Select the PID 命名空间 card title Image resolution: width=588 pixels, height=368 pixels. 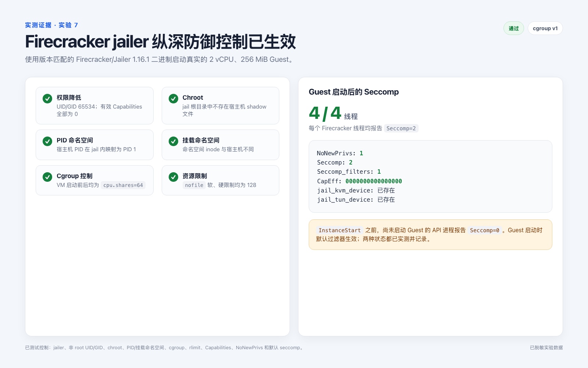(x=75, y=140)
